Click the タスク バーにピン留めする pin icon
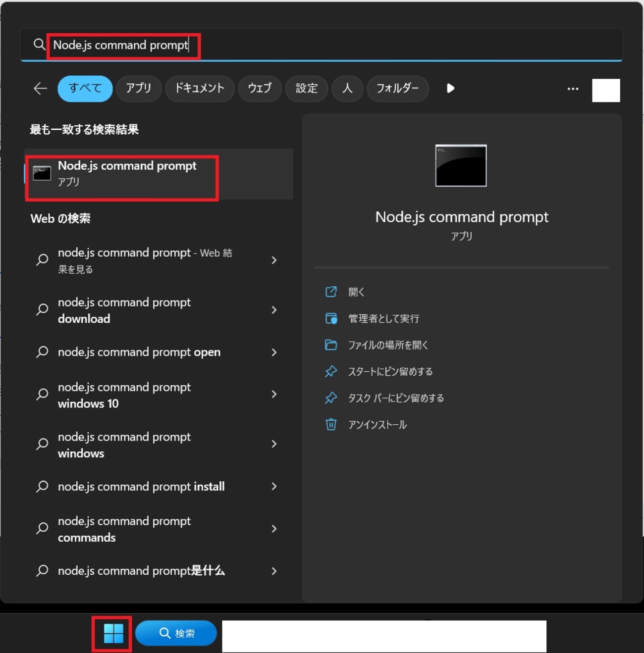Image resolution: width=644 pixels, height=653 pixels. 331,398
